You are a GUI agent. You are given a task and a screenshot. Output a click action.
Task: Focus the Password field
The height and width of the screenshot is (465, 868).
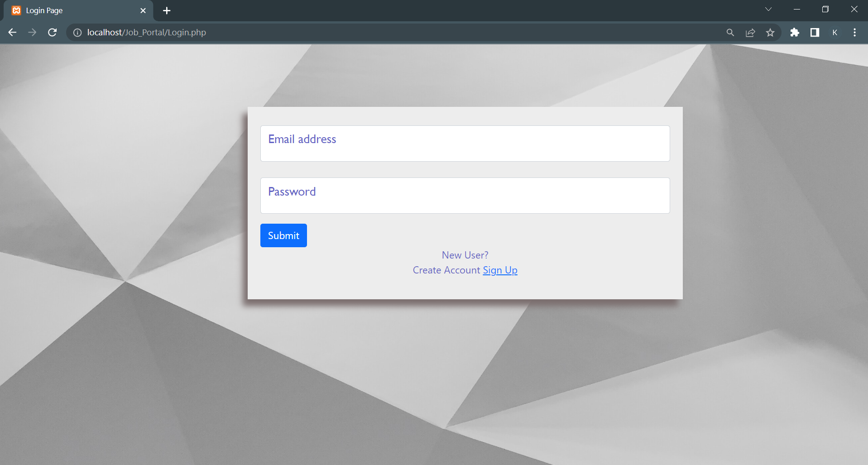click(465, 196)
